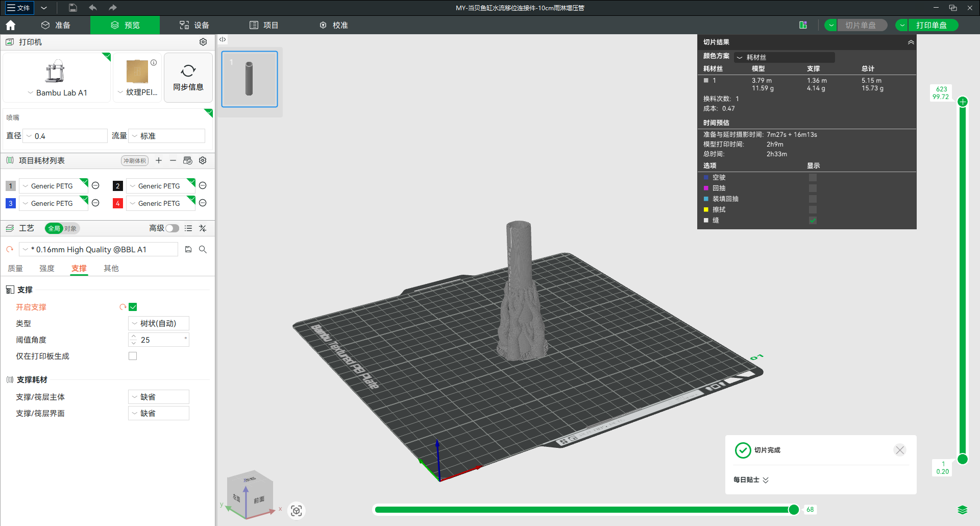Search process settings magnifier icon
The image size is (980, 526).
point(203,249)
